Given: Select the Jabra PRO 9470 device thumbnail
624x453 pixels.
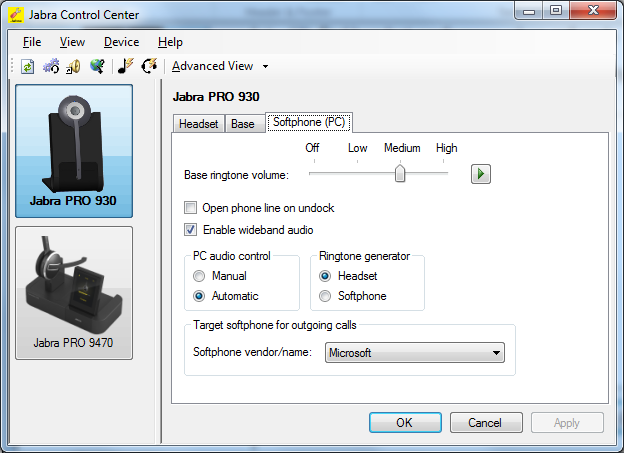Looking at the screenshot, I should pos(74,293).
